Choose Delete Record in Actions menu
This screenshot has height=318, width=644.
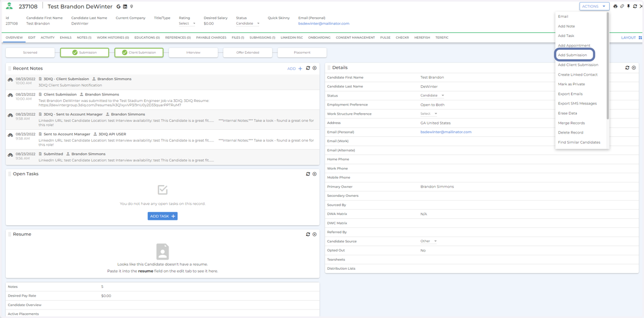coord(570,132)
